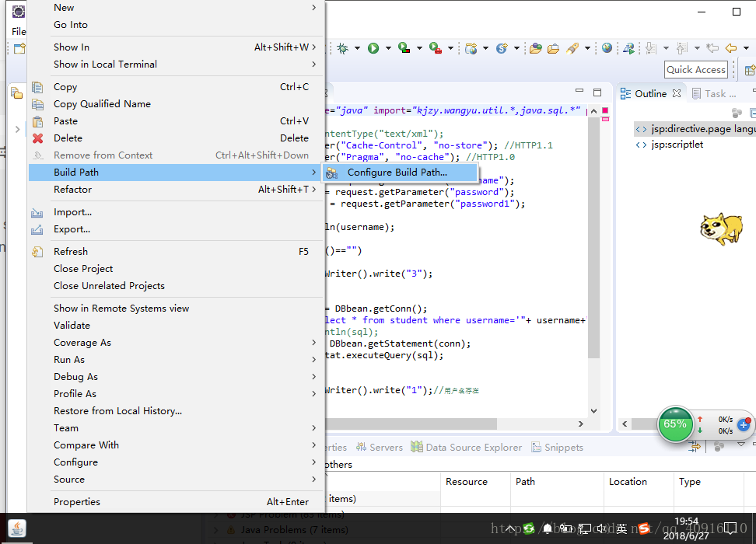This screenshot has height=544, width=756.
Task: Select Restore from Local History entry
Action: pyautogui.click(x=176, y=411)
